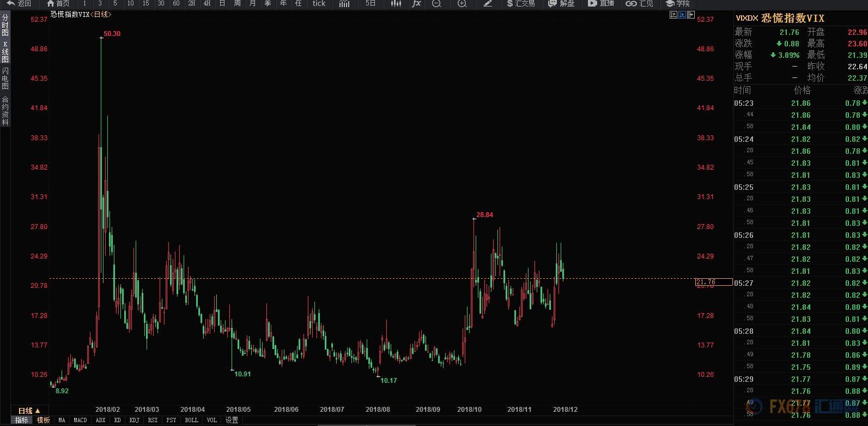Select 任 custom period
Viewport: 868px width, 426px height.
(x=298, y=3)
